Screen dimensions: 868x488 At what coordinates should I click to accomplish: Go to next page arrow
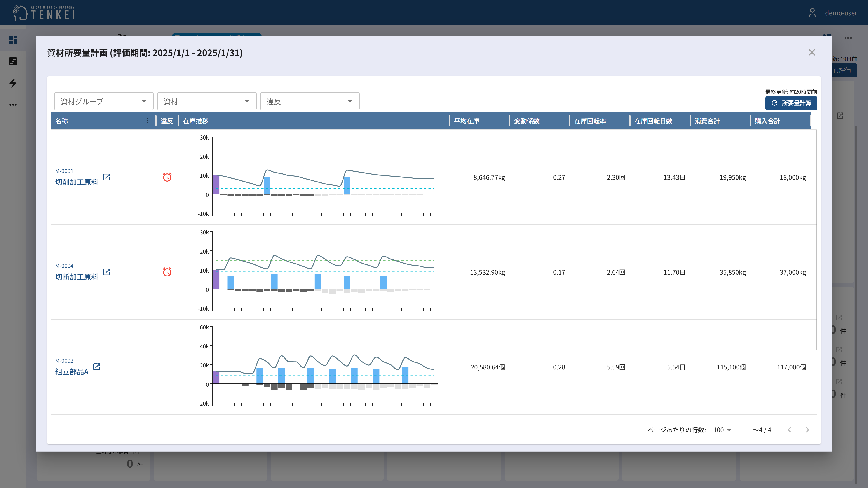(807, 430)
